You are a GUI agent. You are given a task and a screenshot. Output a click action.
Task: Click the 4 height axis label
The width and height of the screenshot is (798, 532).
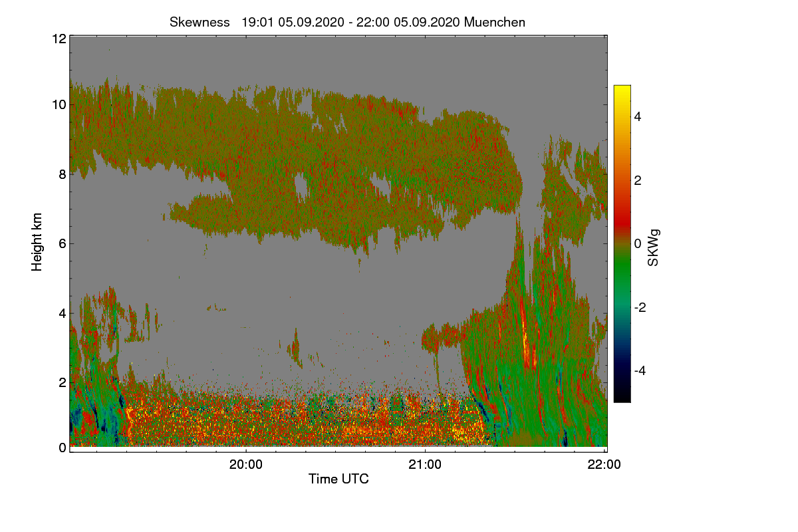click(x=63, y=313)
